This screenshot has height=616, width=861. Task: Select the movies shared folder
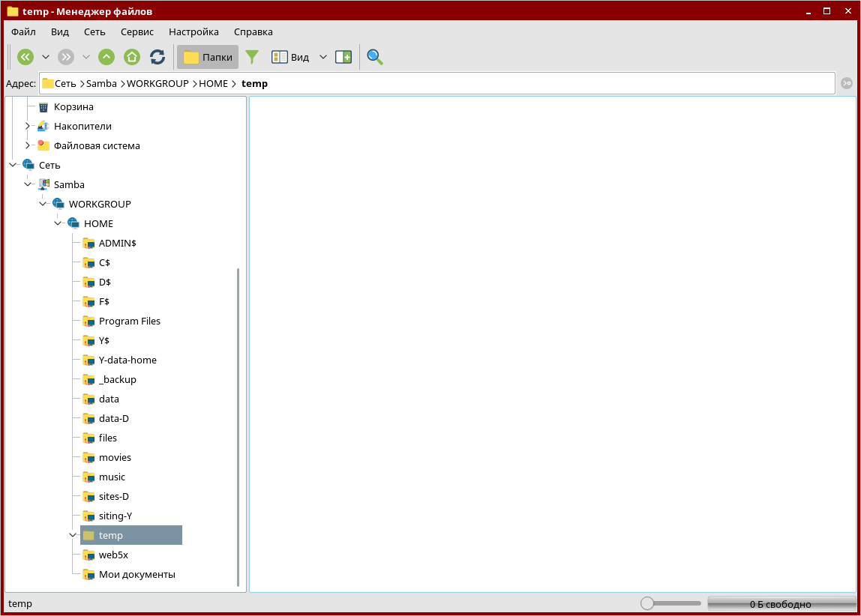115,457
